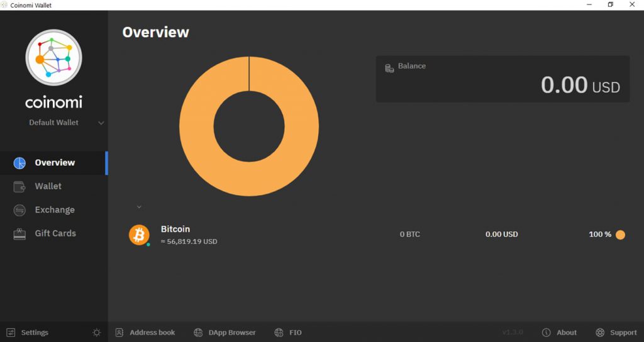The image size is (644, 342).
Task: Click the DApp Browser globe icon
Action: pos(198,333)
